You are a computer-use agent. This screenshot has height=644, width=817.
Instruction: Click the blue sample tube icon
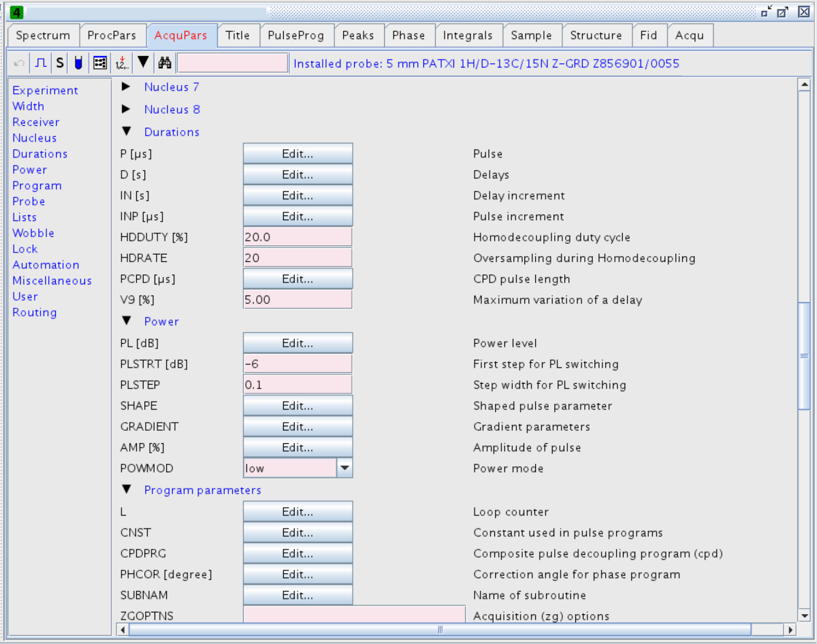point(78,63)
